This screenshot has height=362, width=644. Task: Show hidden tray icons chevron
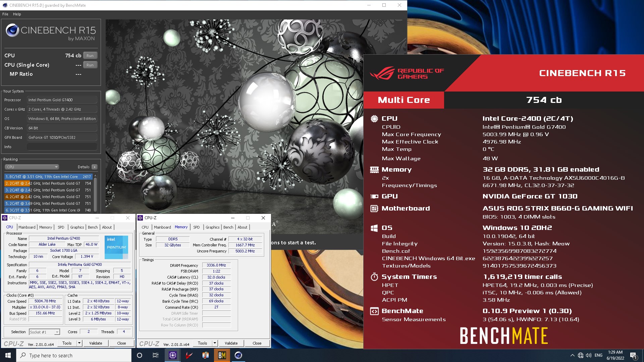pyautogui.click(x=572, y=355)
